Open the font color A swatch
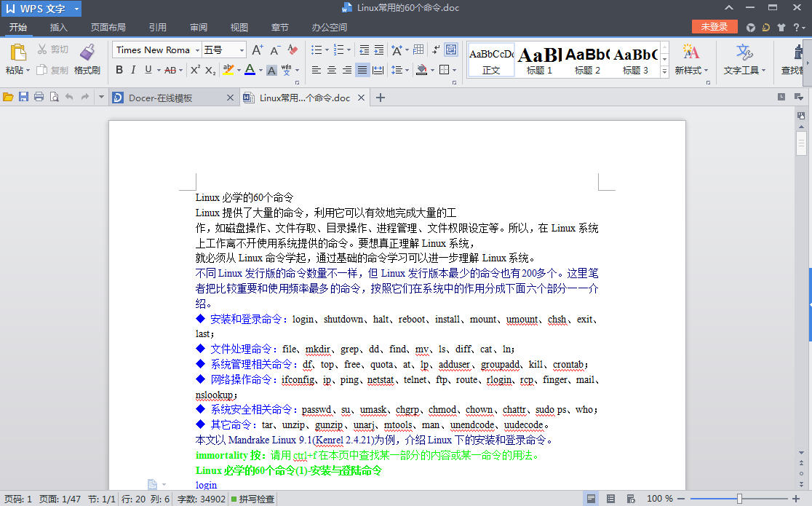 pyautogui.click(x=250, y=70)
